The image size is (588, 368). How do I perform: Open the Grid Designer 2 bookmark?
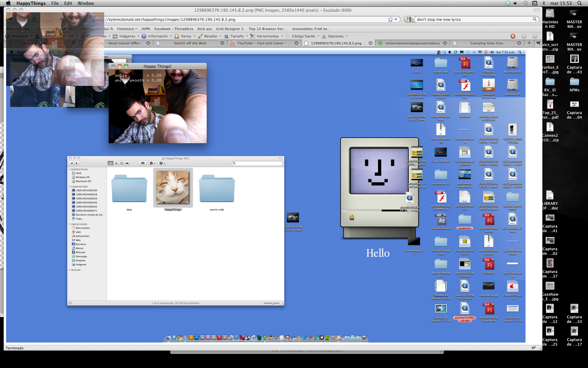pos(230,29)
